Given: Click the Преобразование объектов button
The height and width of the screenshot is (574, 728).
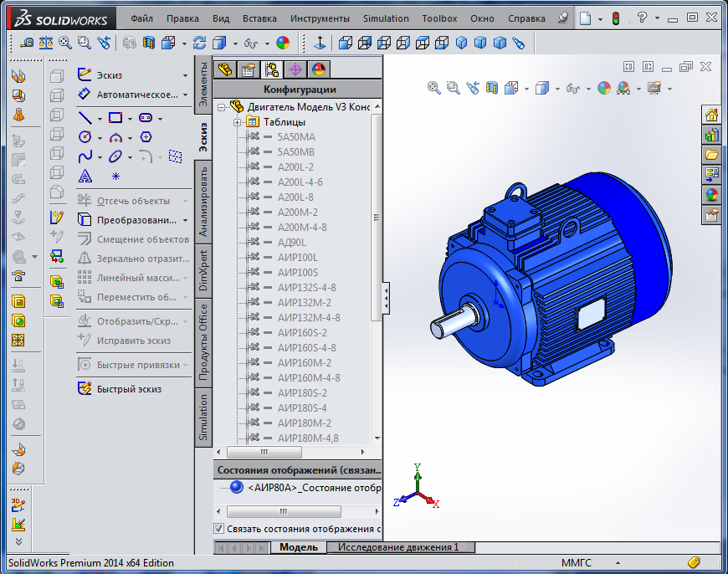Looking at the screenshot, I should click(x=127, y=220).
